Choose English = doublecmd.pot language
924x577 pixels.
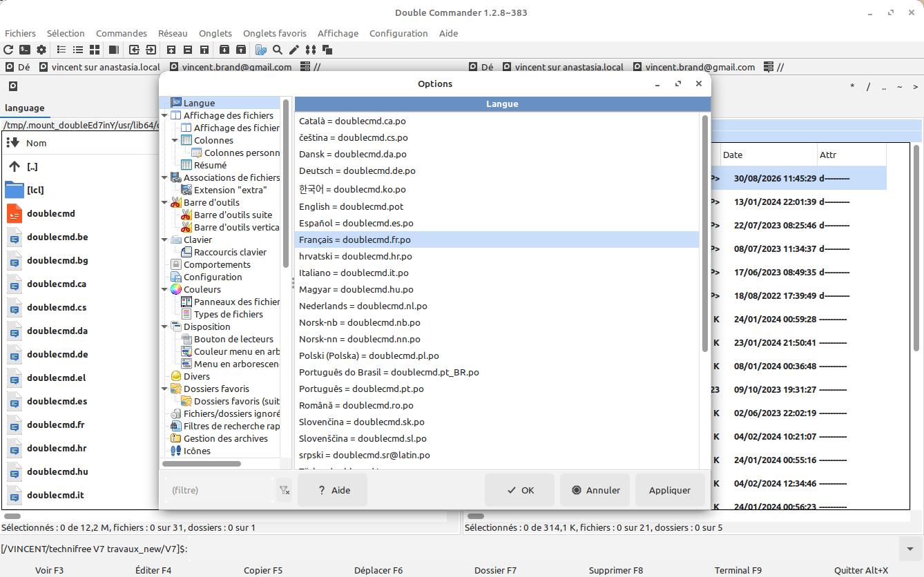click(x=497, y=207)
